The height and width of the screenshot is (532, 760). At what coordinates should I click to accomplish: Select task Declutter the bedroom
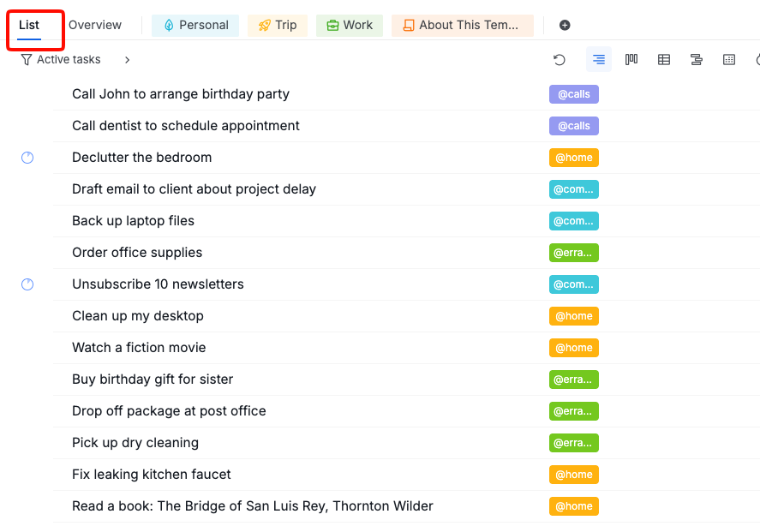[x=142, y=158]
